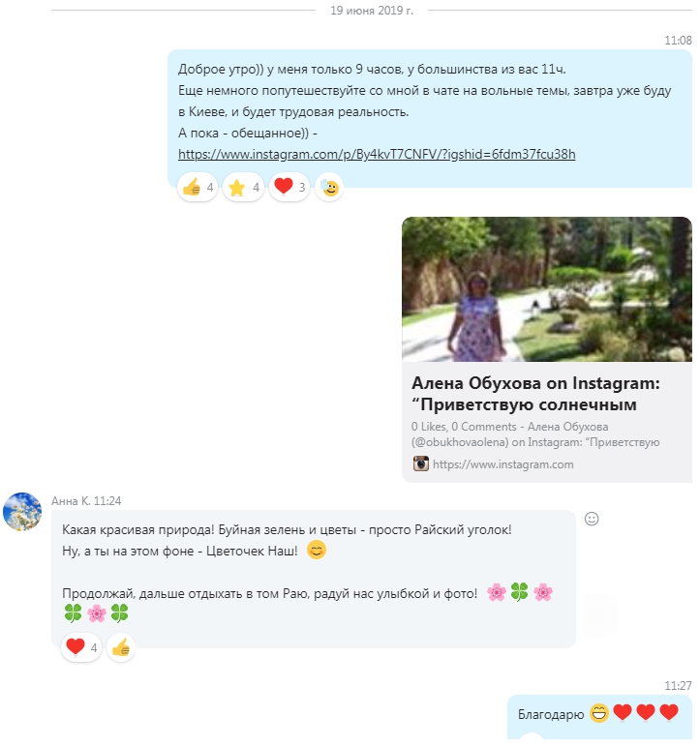Click the 19 июня 2019 г. date separator
This screenshot has width=700, height=747.
372,10
